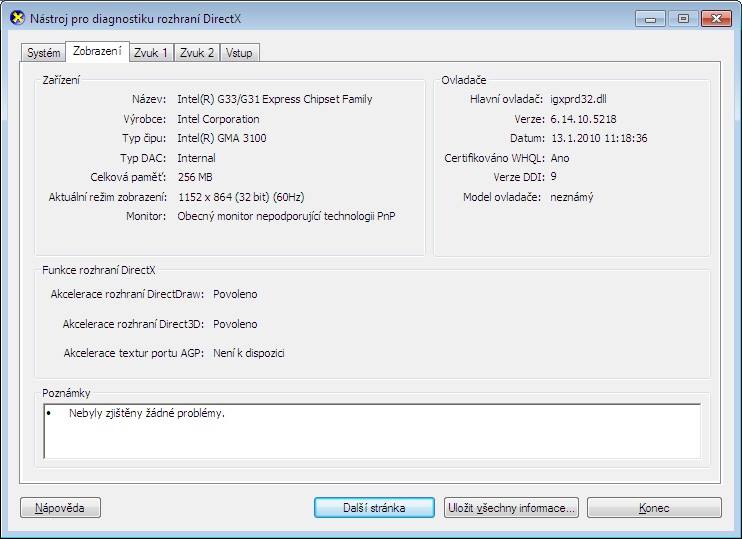
Task: Click driver date "13.1.2010 11:18:36"
Action: [599, 138]
